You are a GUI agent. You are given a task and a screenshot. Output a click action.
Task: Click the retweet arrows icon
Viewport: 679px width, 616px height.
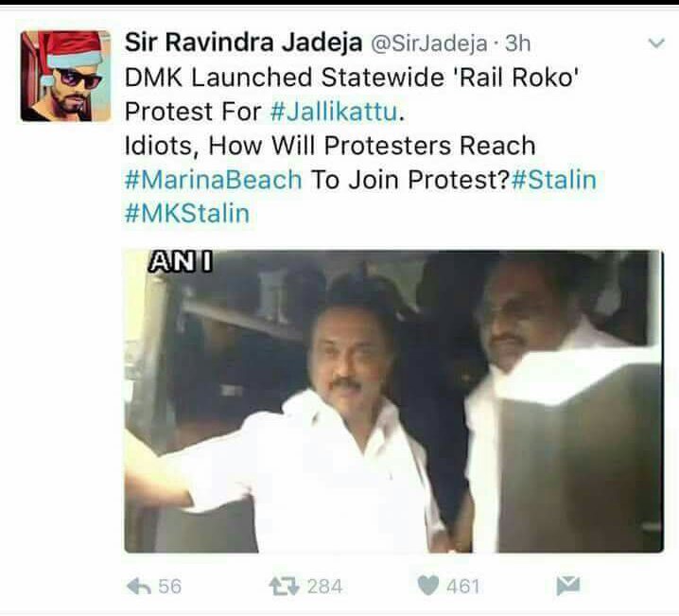pos(284,587)
